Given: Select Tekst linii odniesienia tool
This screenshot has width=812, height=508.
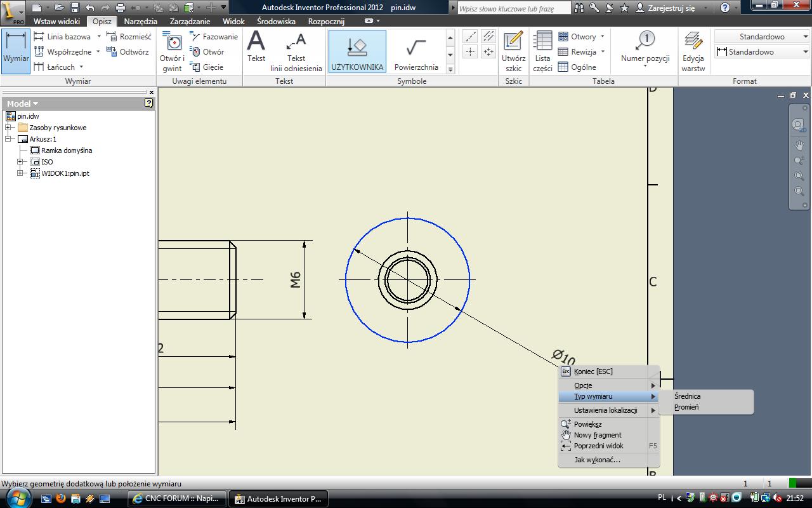Looking at the screenshot, I should [x=296, y=52].
